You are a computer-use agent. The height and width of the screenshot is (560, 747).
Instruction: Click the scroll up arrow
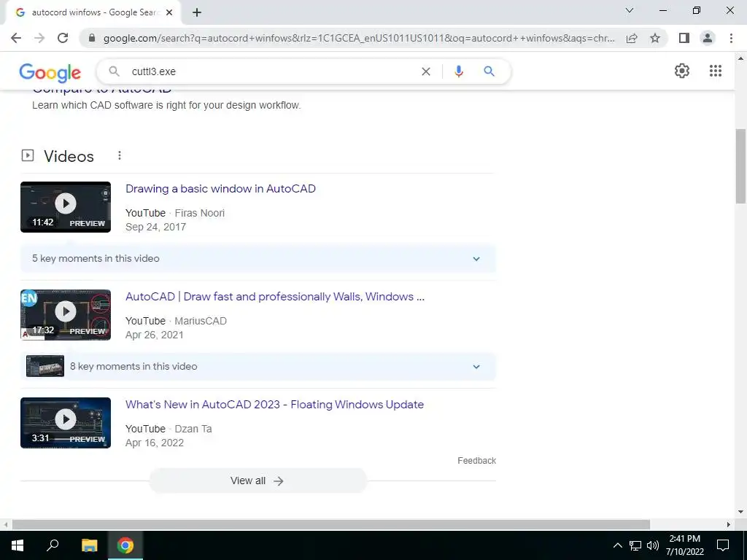pyautogui.click(x=740, y=58)
